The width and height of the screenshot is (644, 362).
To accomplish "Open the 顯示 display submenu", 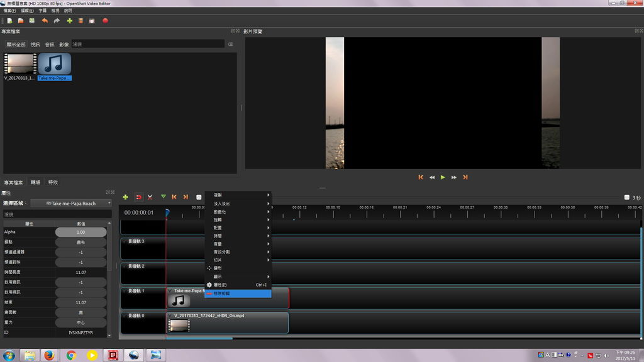I will point(238,277).
